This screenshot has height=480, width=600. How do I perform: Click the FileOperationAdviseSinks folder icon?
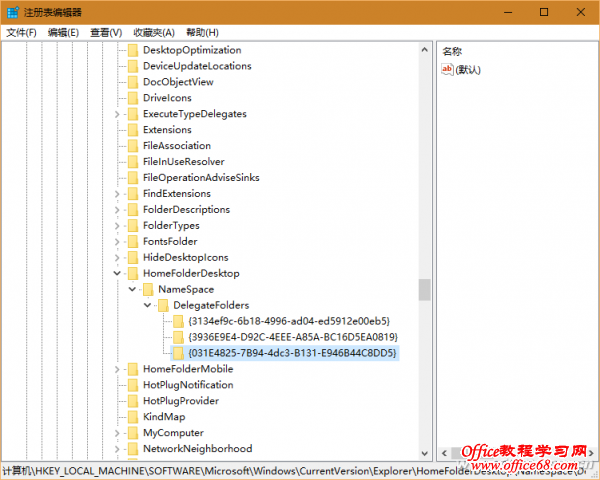pyautogui.click(x=133, y=178)
